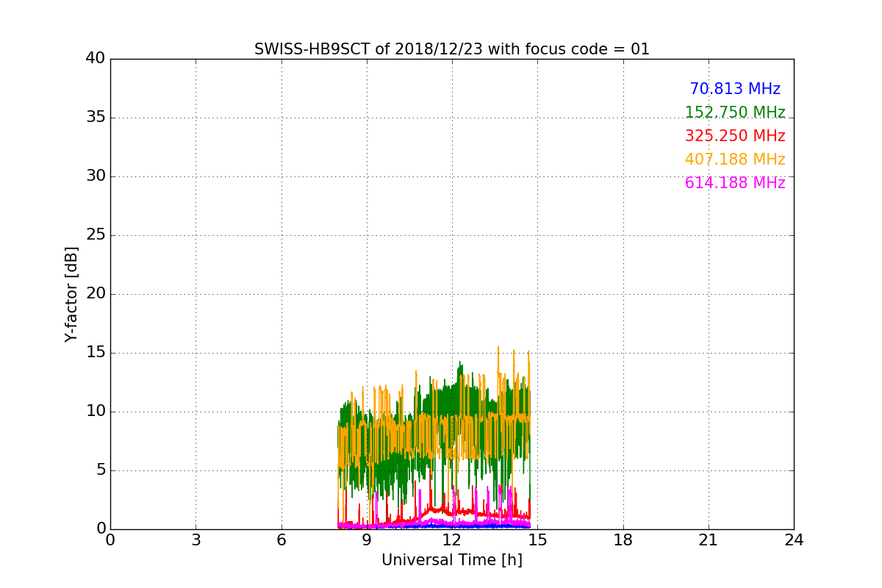Click the x-axis tick label 21
Screen dimensions: 882x588
point(709,540)
